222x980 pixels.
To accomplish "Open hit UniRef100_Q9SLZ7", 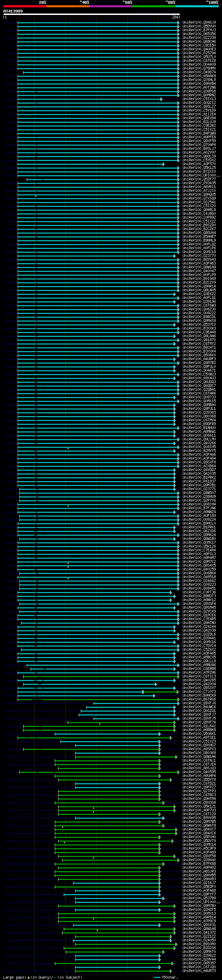I will click(x=199, y=106).
